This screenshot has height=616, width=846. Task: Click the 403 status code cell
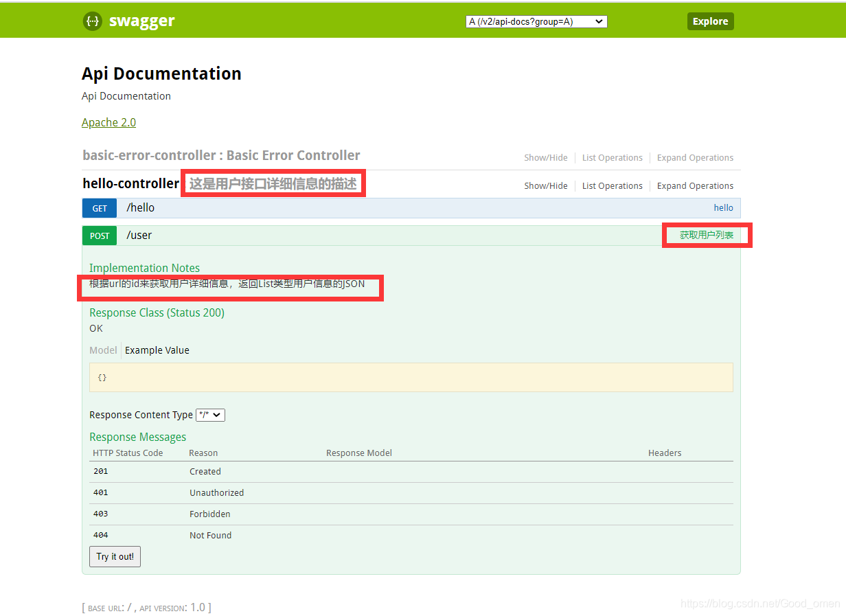(x=101, y=514)
